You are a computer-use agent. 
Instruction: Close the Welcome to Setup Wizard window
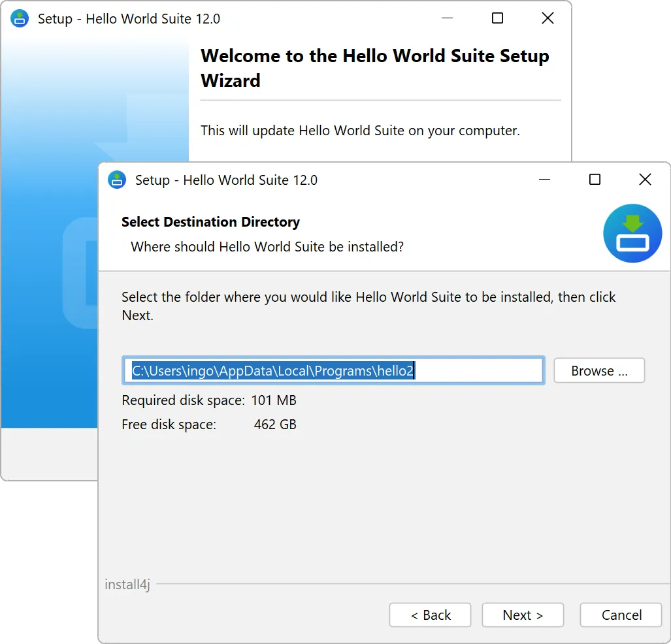click(x=548, y=18)
